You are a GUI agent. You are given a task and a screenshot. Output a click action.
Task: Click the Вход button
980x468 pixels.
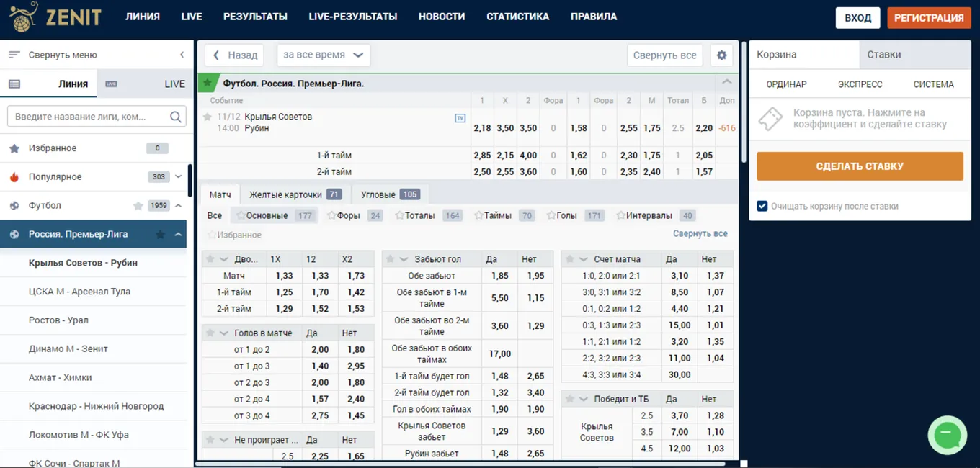pos(857,18)
